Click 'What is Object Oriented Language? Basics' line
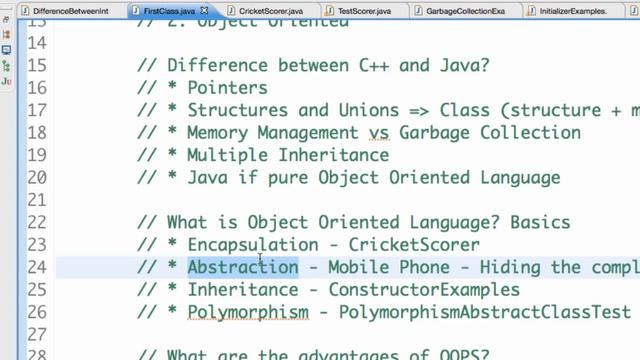Image resolution: width=640 pixels, height=360 pixels. click(x=353, y=222)
